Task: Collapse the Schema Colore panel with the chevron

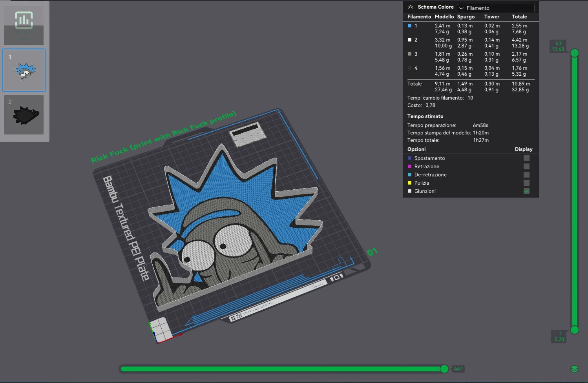Action: [x=411, y=7]
